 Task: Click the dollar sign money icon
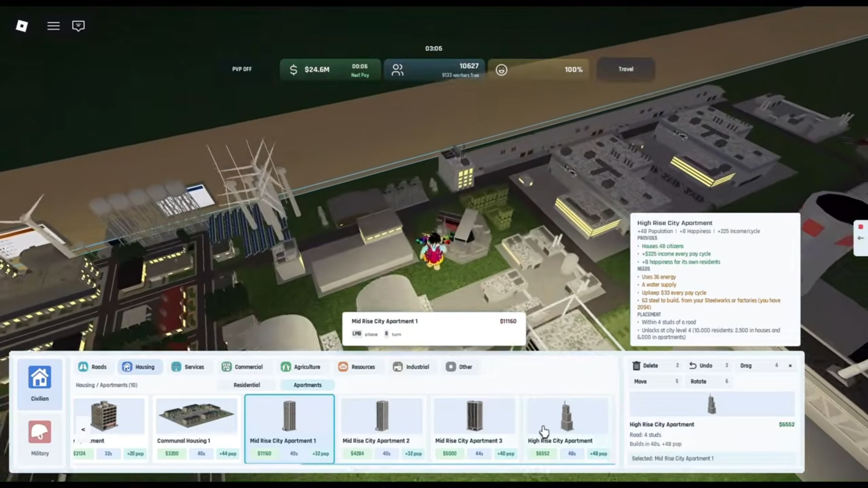point(293,70)
